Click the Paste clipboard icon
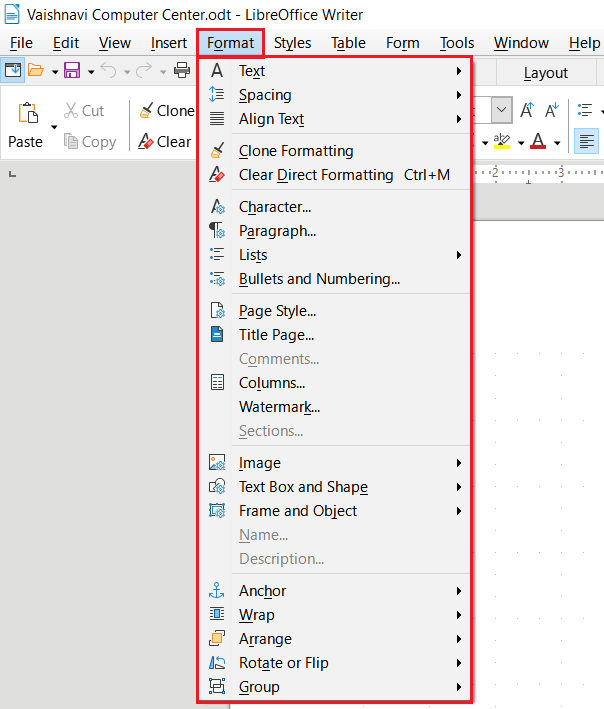Screen dimensions: 604x709 click(x=28, y=113)
